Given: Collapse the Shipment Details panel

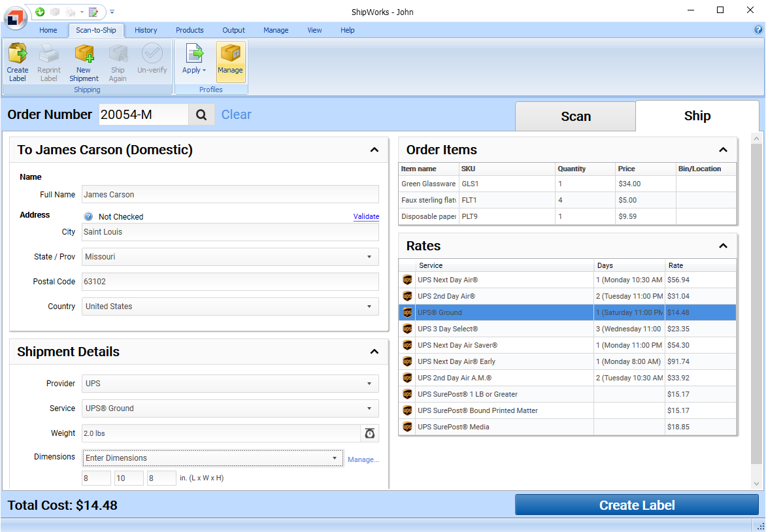Looking at the screenshot, I should tap(375, 352).
